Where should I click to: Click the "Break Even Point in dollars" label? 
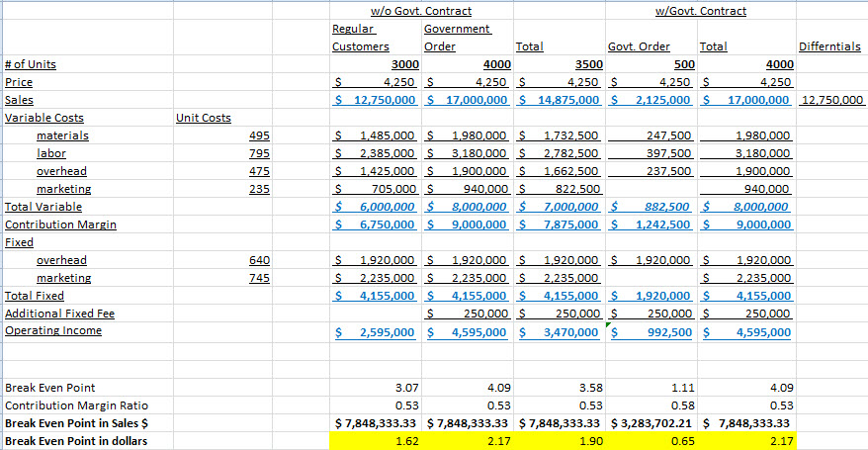pyautogui.click(x=76, y=441)
